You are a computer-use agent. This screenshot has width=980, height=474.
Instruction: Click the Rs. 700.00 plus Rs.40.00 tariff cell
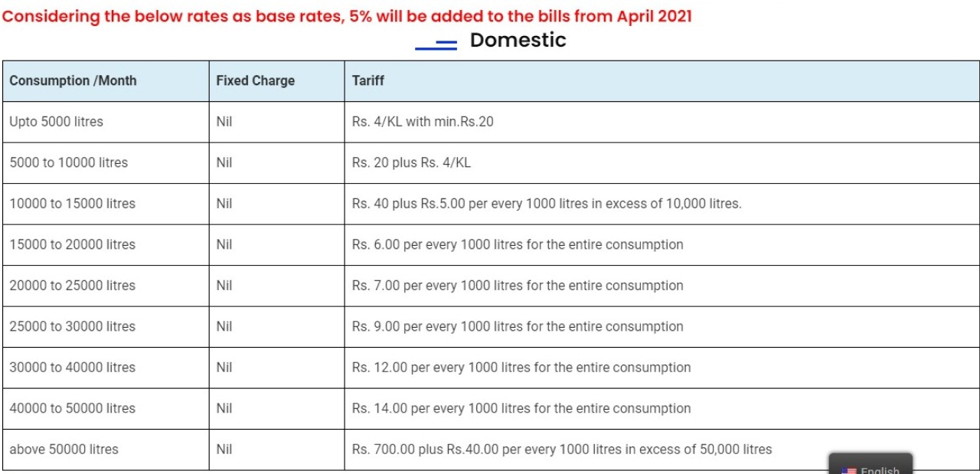(562, 449)
